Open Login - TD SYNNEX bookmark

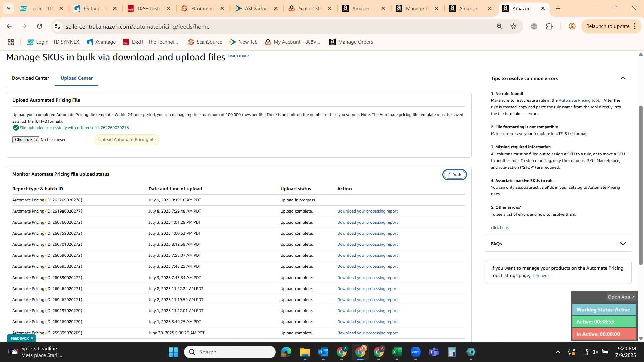53,42
